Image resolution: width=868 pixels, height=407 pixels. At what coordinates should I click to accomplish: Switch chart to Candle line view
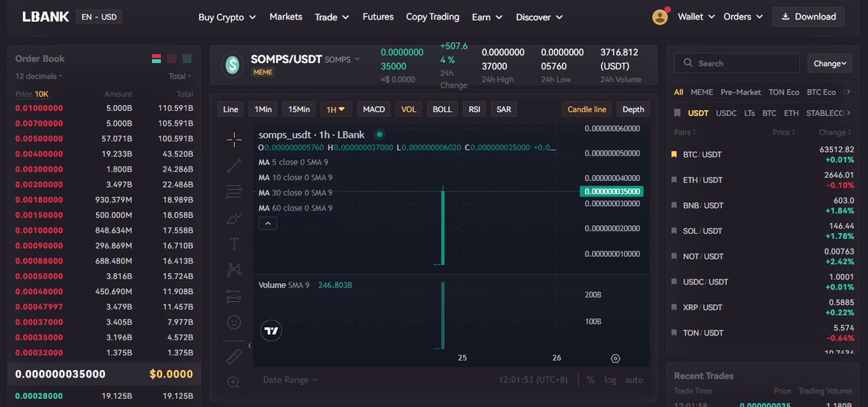coord(587,109)
